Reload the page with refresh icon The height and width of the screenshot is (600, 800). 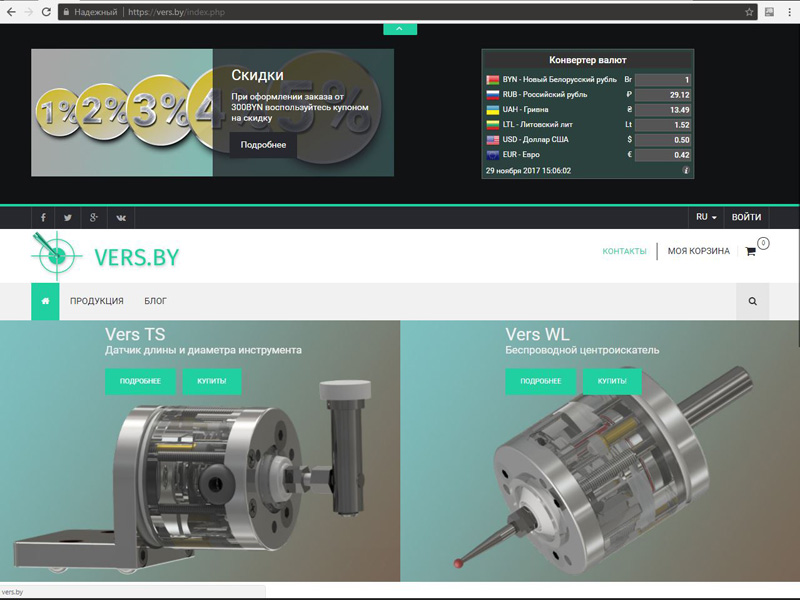[x=46, y=12]
